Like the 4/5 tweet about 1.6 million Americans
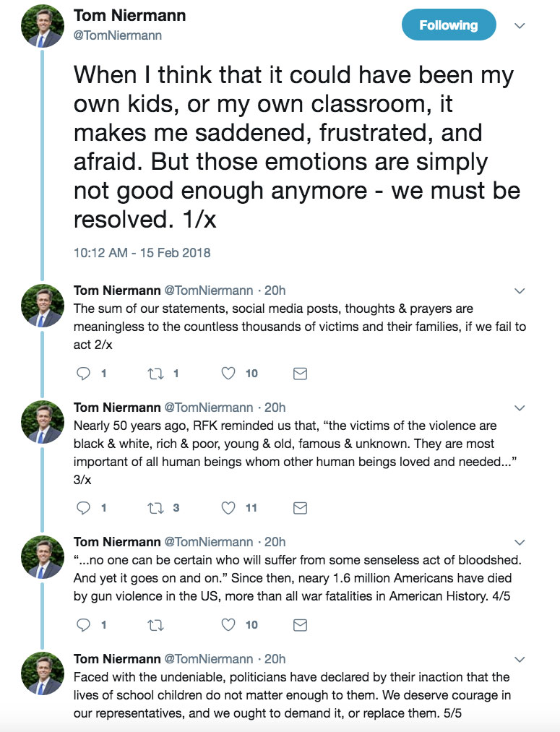560x732 pixels. coord(228,624)
